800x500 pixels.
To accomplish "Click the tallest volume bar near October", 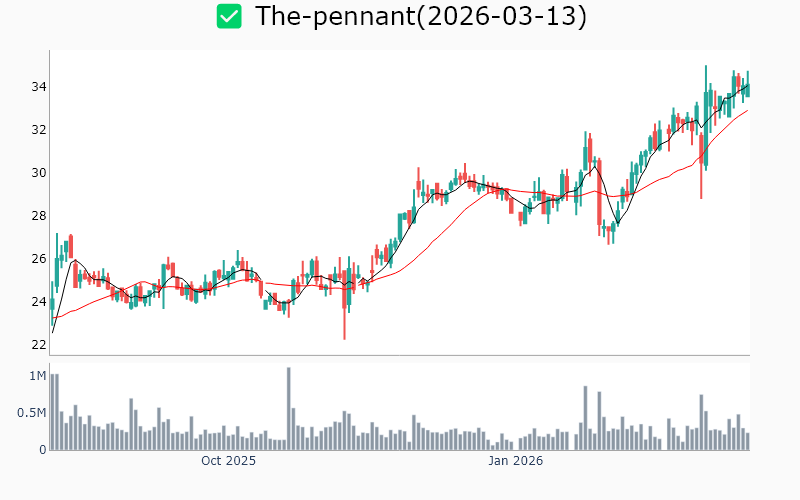I will [288, 410].
